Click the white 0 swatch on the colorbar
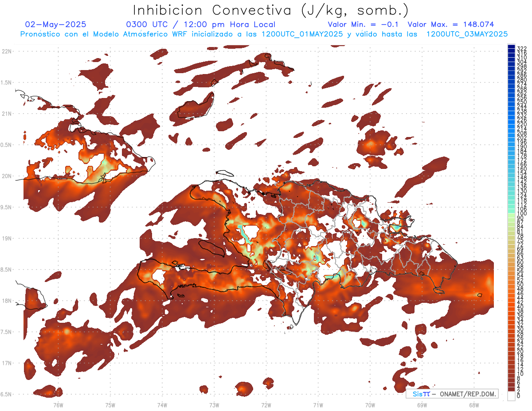The image size is (532, 411). (511, 396)
